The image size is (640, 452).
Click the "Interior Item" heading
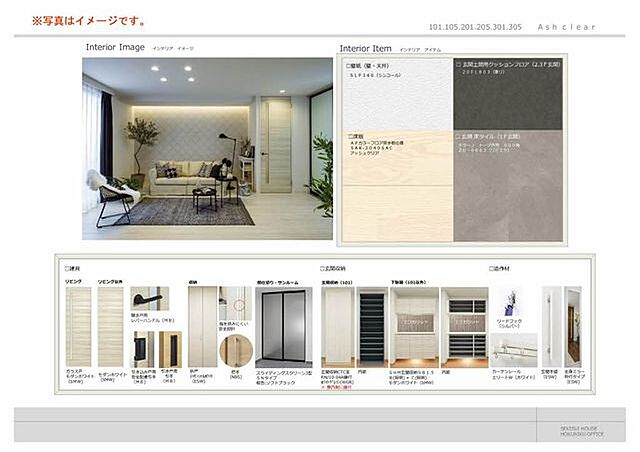[365, 49]
